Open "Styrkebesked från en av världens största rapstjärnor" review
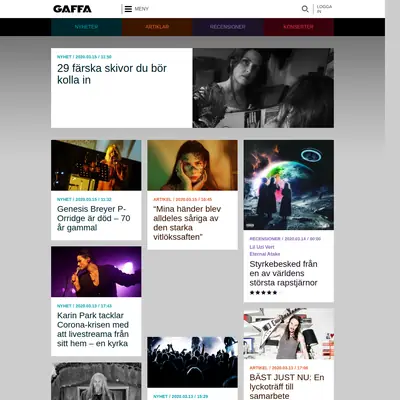400x400 pixels. (283, 273)
